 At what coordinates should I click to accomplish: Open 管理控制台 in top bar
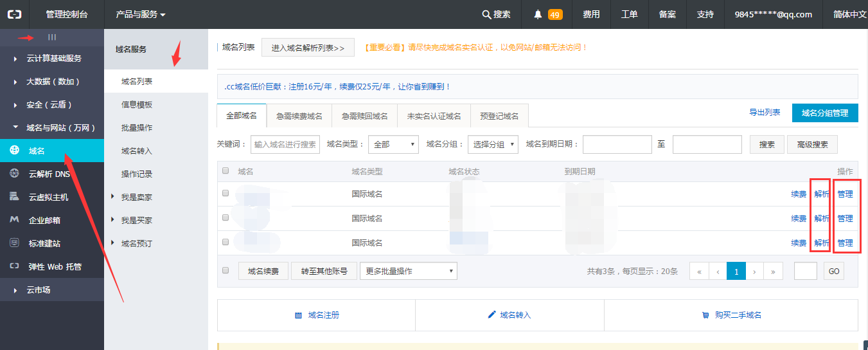point(67,14)
